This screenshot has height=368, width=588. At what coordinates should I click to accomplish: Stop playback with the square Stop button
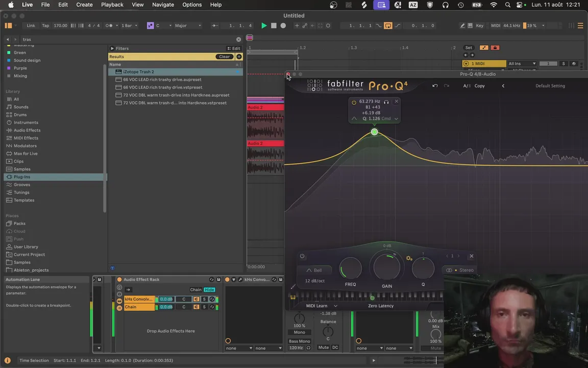coord(274,26)
